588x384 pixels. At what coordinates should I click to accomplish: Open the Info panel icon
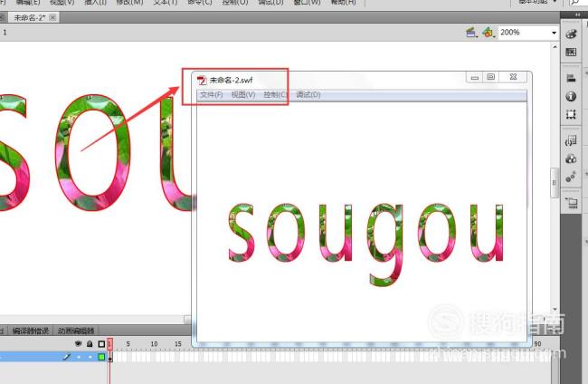tap(571, 97)
